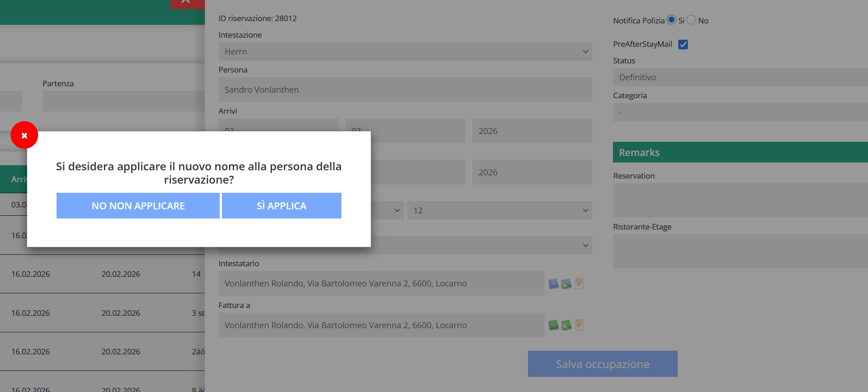Viewport: 868px width, 392px height.
Task: Click the Persona field with Sandro Vonlanthen
Action: click(405, 90)
